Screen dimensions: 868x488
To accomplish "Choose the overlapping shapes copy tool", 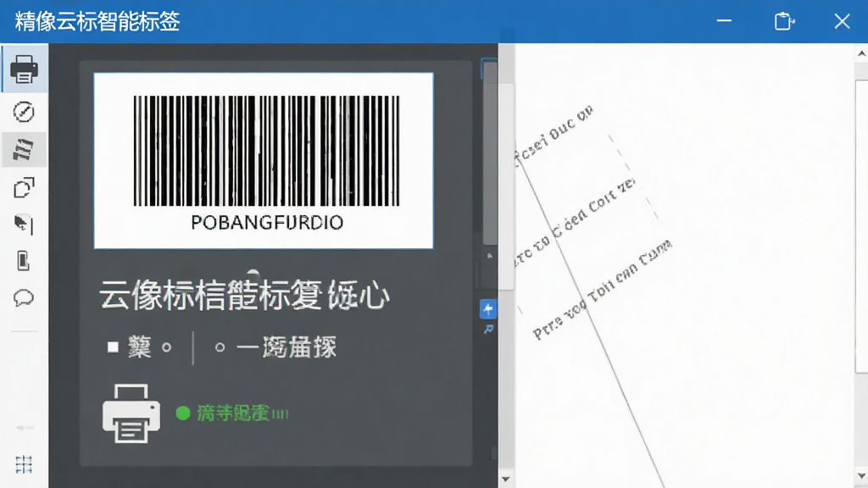I will [x=24, y=187].
